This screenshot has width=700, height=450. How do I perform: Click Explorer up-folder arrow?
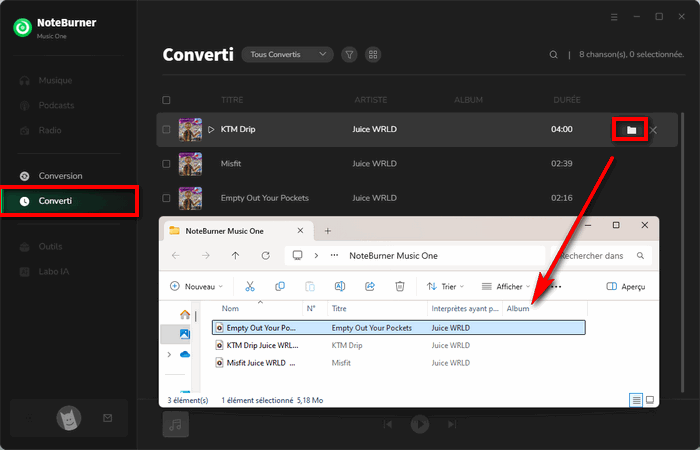(x=235, y=255)
